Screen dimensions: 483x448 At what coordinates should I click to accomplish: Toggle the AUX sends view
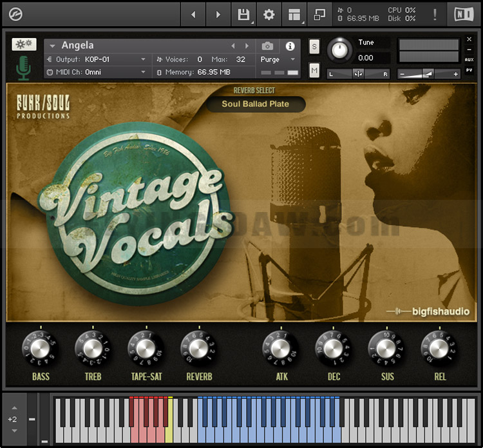[469, 59]
